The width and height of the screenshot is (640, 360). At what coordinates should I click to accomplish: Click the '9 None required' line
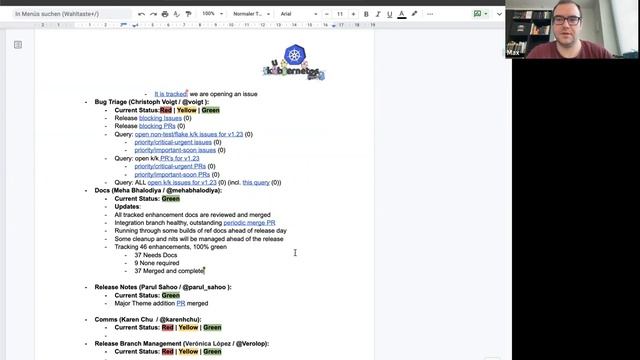(157, 263)
